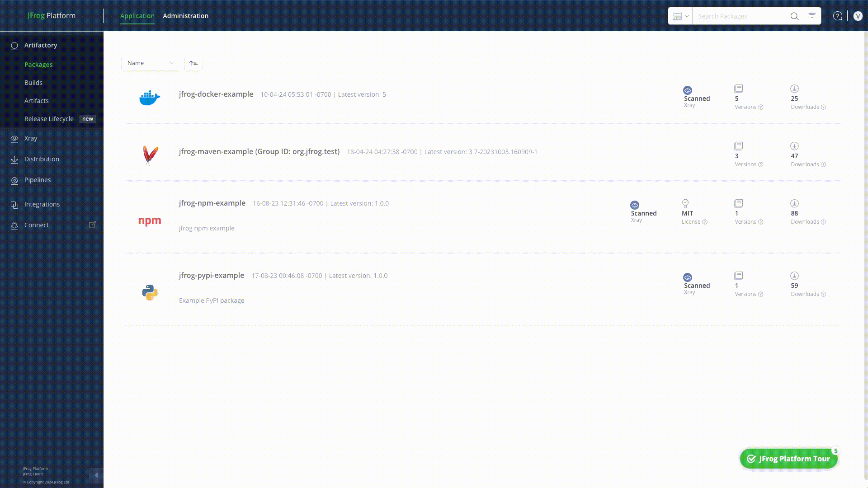This screenshot has width=868, height=488.
Task: Open Artifacts in the sidebar
Action: 37,101
